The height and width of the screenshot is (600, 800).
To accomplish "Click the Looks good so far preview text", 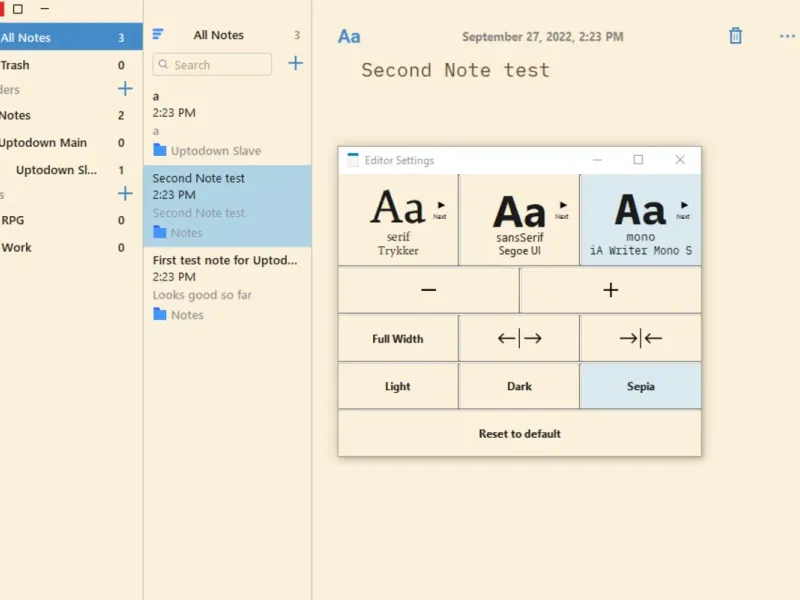I will 202,295.
